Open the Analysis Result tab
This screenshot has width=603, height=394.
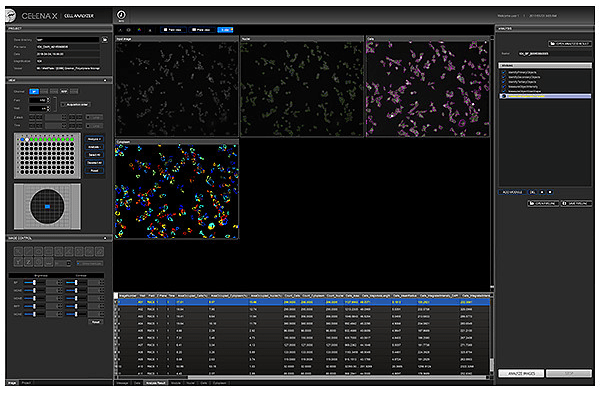[156, 383]
